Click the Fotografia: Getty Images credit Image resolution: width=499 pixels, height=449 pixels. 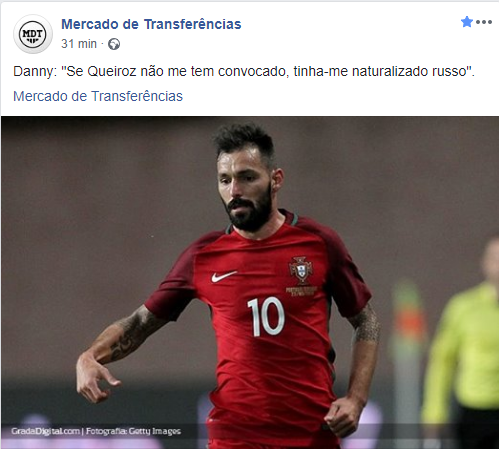coord(133,431)
